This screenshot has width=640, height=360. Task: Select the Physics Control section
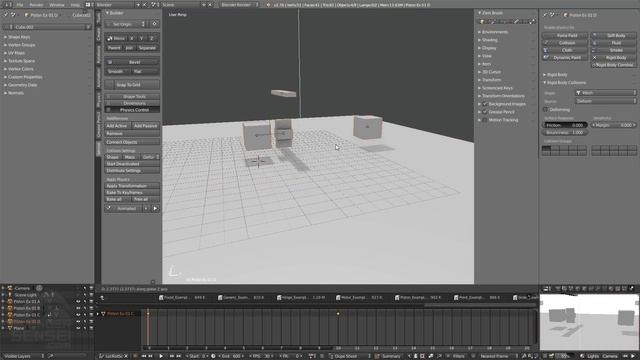132,110
